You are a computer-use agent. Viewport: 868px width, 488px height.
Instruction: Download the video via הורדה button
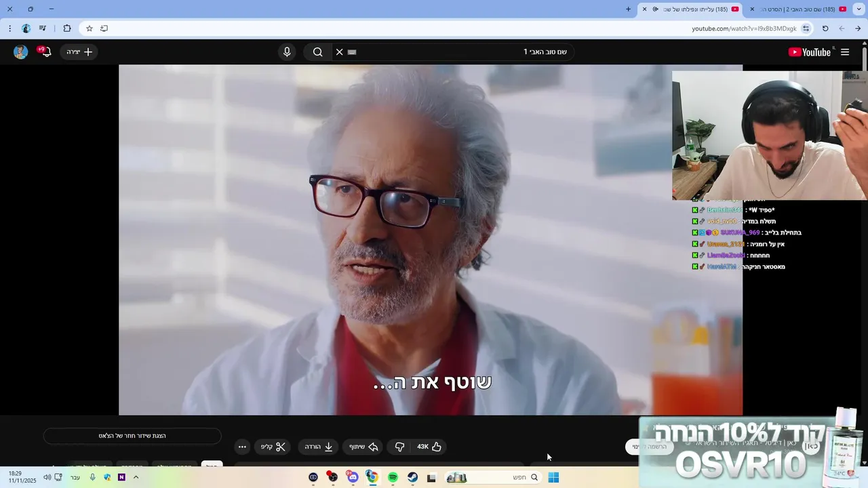[319, 447]
